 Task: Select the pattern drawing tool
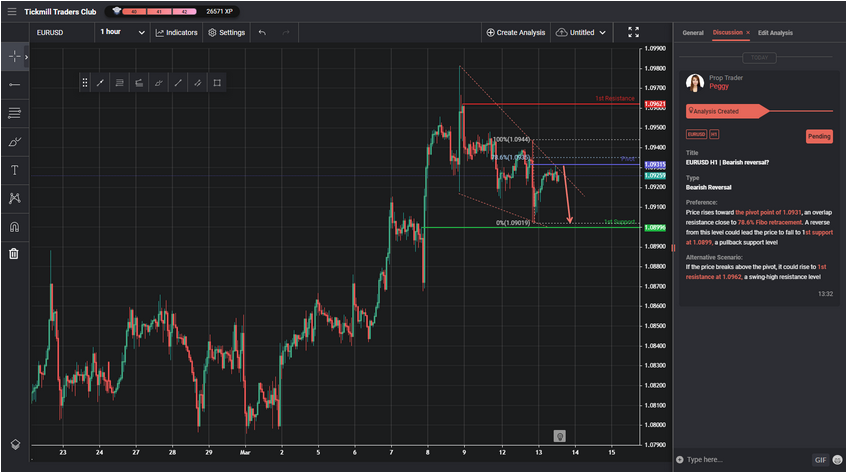(x=15, y=199)
